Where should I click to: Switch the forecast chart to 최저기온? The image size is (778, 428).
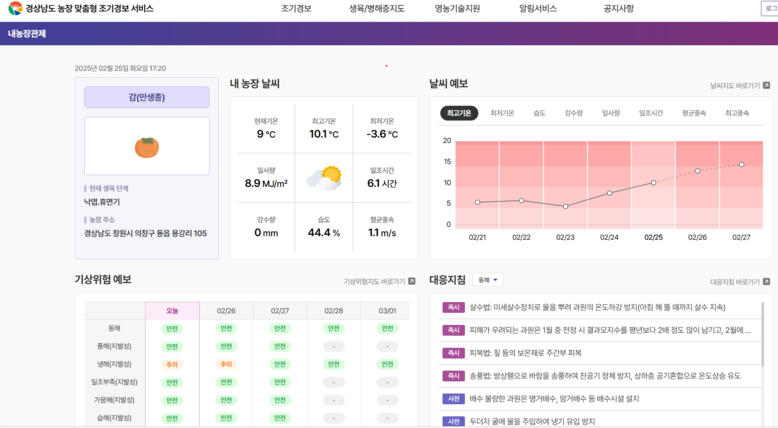[502, 113]
